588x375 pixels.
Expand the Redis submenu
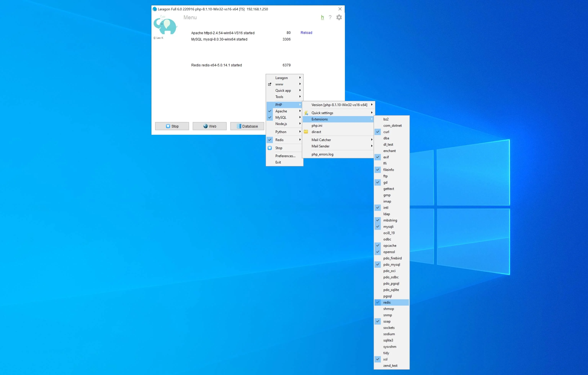pyautogui.click(x=284, y=140)
